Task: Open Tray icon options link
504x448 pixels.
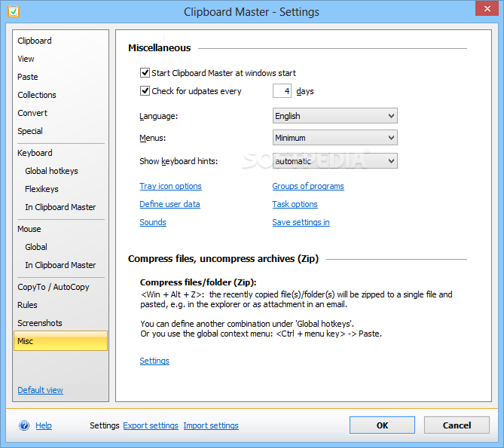Action: point(170,186)
